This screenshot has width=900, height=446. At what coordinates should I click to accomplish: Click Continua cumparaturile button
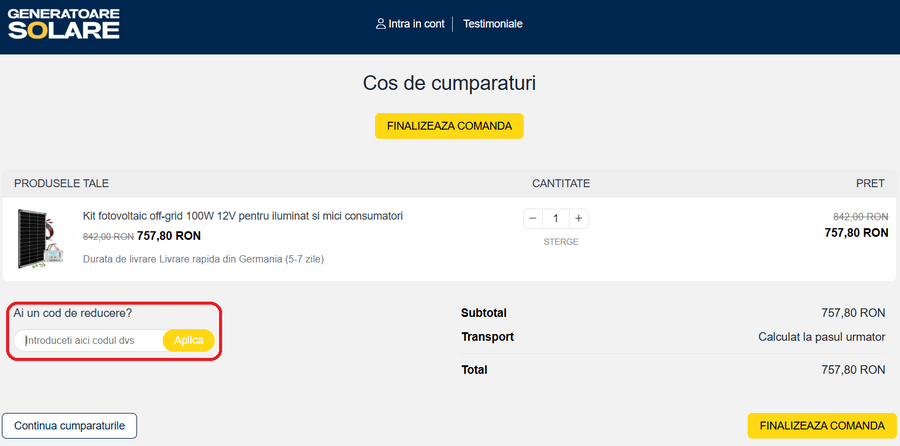(69, 426)
